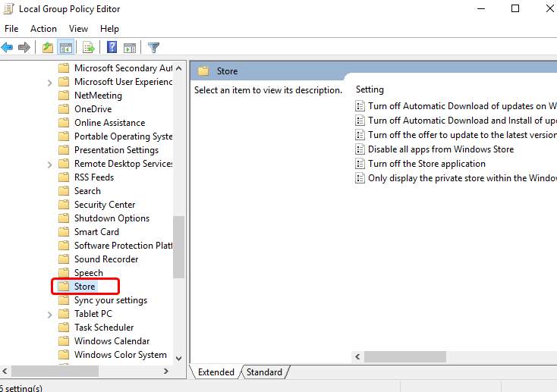557x392 pixels.
Task: Select Disable all apps from Windows Store
Action: pyautogui.click(x=440, y=149)
